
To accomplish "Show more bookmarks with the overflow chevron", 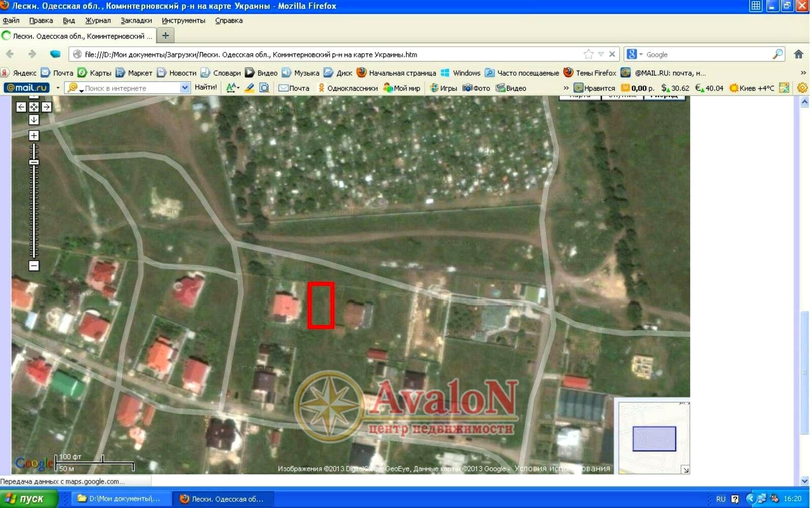I will click(803, 73).
